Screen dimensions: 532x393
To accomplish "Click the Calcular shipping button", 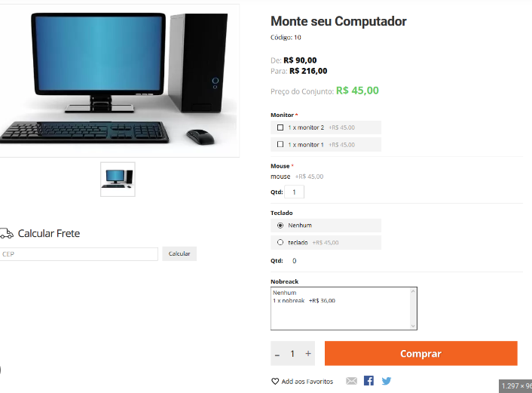I will [x=179, y=253].
